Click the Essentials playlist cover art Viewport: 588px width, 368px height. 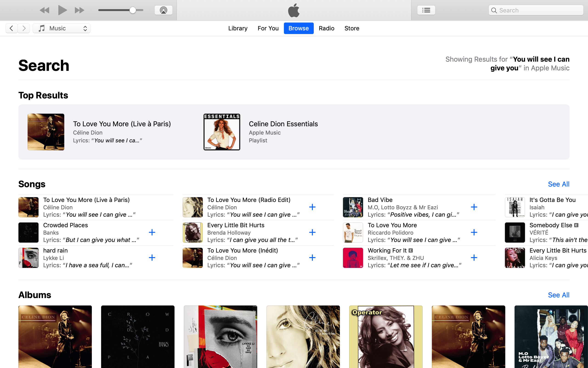(222, 132)
